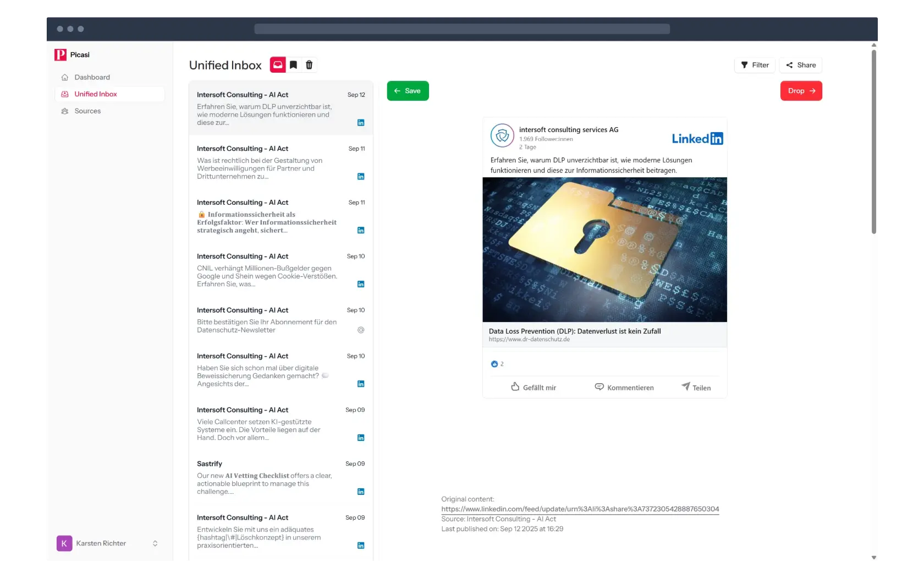Click the Dashboard home icon
Screen dimensions: 924x578
click(x=65, y=77)
